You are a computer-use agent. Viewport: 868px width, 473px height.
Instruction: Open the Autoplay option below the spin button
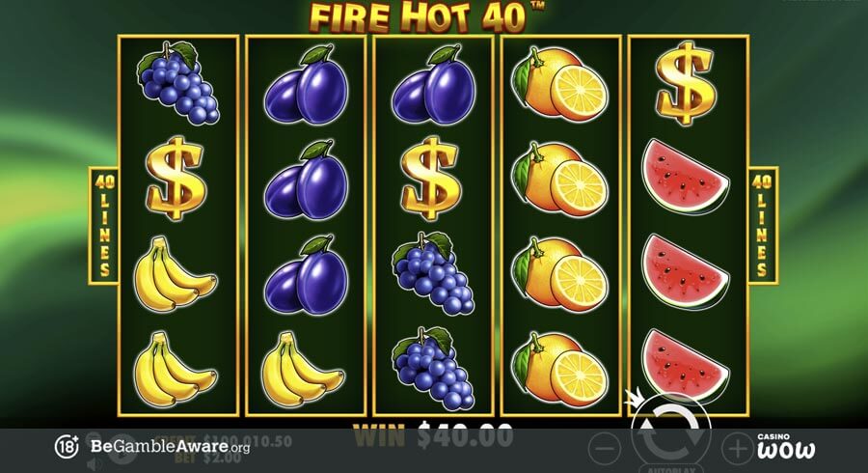(671, 468)
